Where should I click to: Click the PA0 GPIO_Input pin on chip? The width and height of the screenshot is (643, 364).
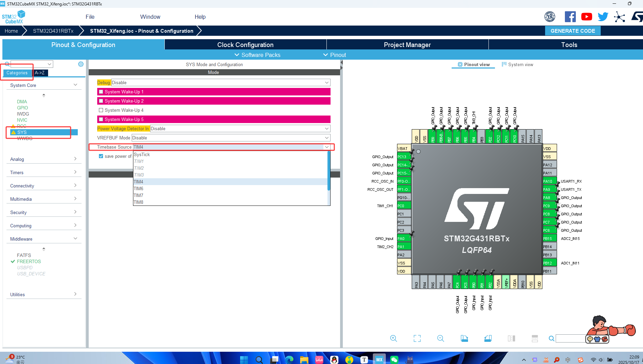click(404, 239)
